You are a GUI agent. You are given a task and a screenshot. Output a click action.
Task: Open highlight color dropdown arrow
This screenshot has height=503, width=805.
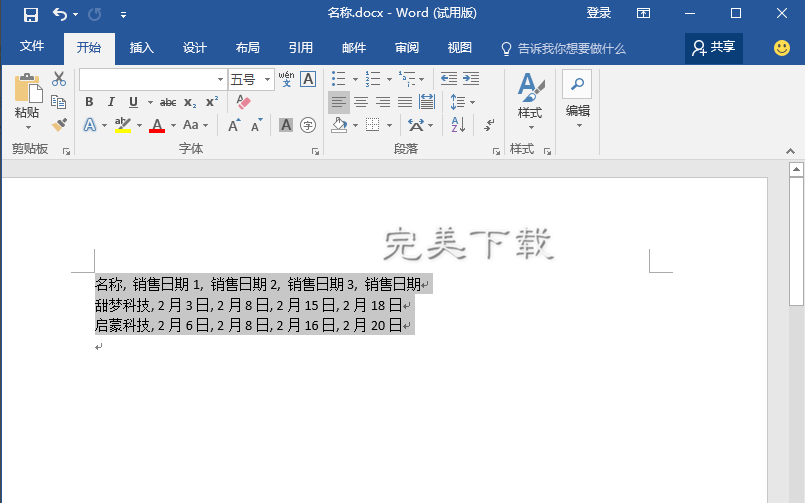coord(140,125)
